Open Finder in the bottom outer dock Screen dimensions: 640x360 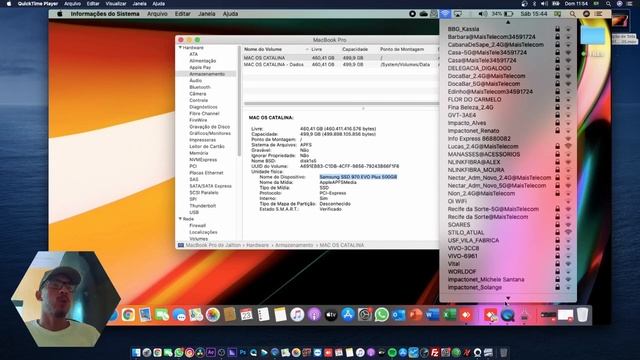coord(136,353)
